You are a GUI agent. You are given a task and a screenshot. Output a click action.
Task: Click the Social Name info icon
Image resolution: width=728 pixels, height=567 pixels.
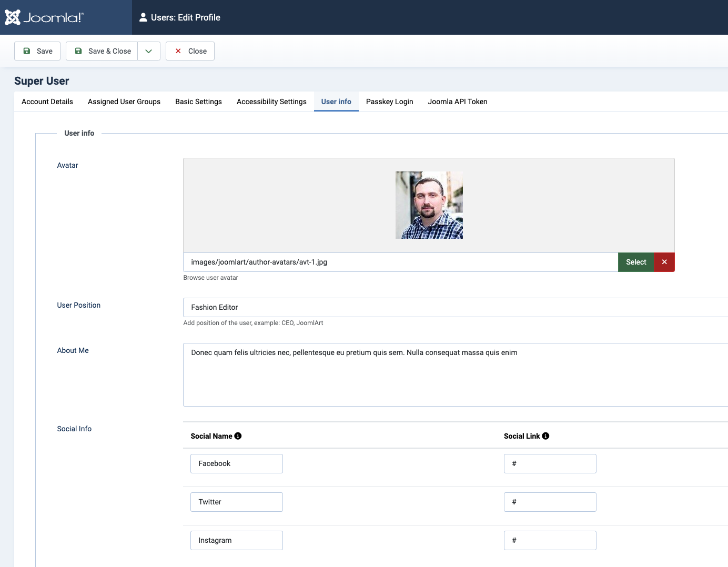click(238, 436)
